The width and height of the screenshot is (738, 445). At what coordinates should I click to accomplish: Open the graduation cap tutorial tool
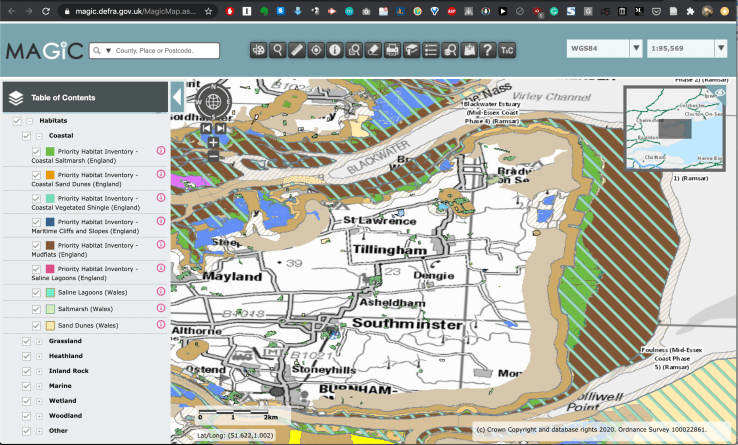tap(411, 50)
